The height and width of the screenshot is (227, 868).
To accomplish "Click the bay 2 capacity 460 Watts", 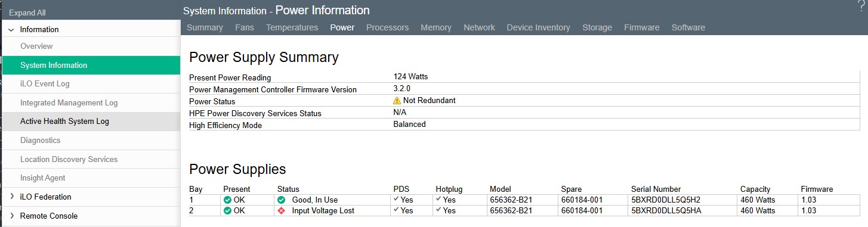I will point(758,210).
